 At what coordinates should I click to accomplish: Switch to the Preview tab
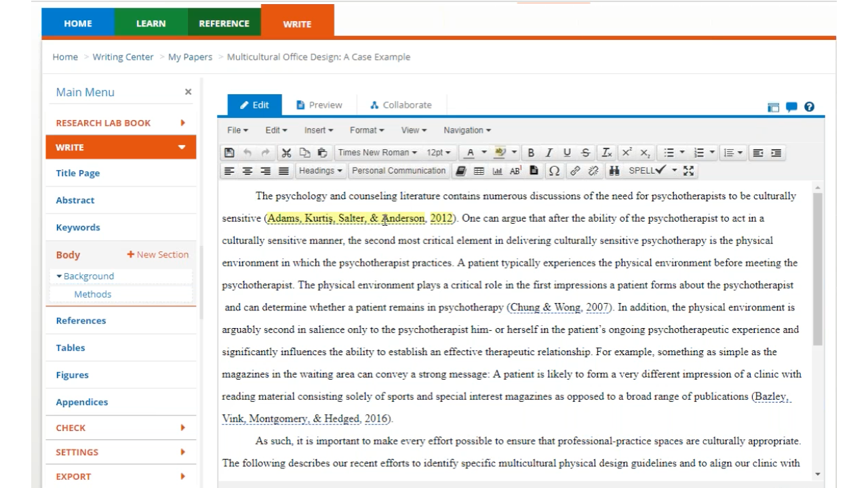(319, 105)
